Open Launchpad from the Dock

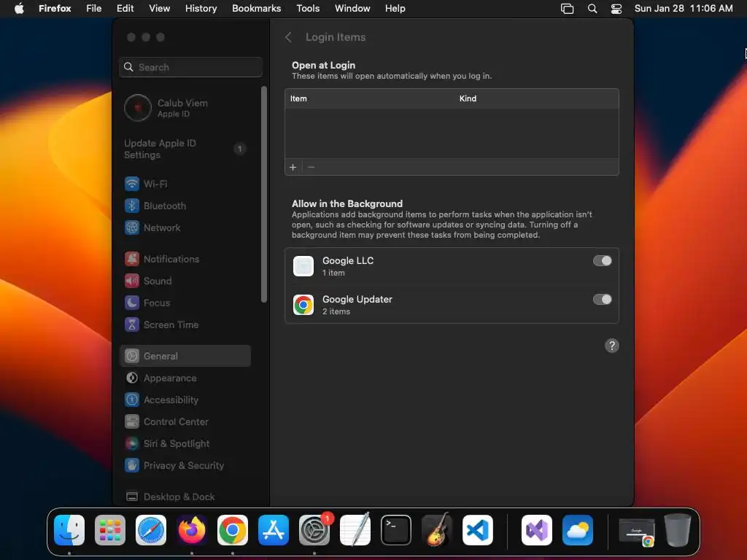tap(110, 530)
